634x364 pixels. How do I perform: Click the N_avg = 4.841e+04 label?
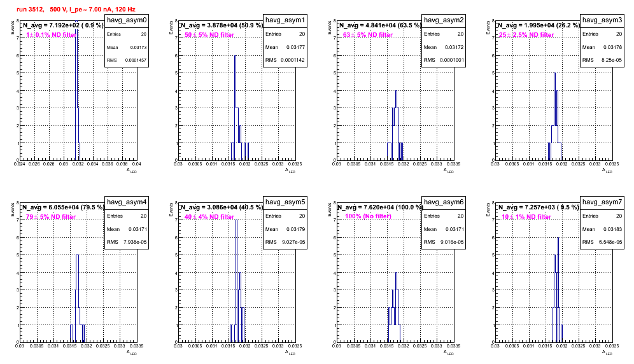click(380, 25)
